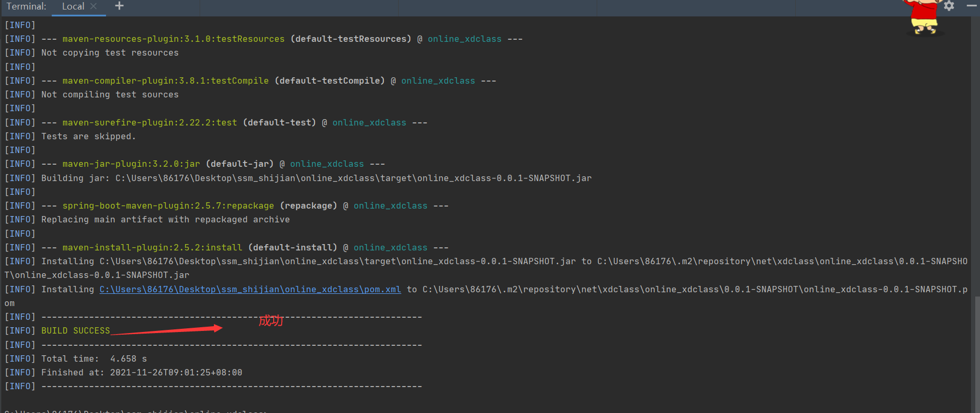Image resolution: width=980 pixels, height=413 pixels.
Task: Click 'Not copying test resources' line
Action: [x=110, y=52]
